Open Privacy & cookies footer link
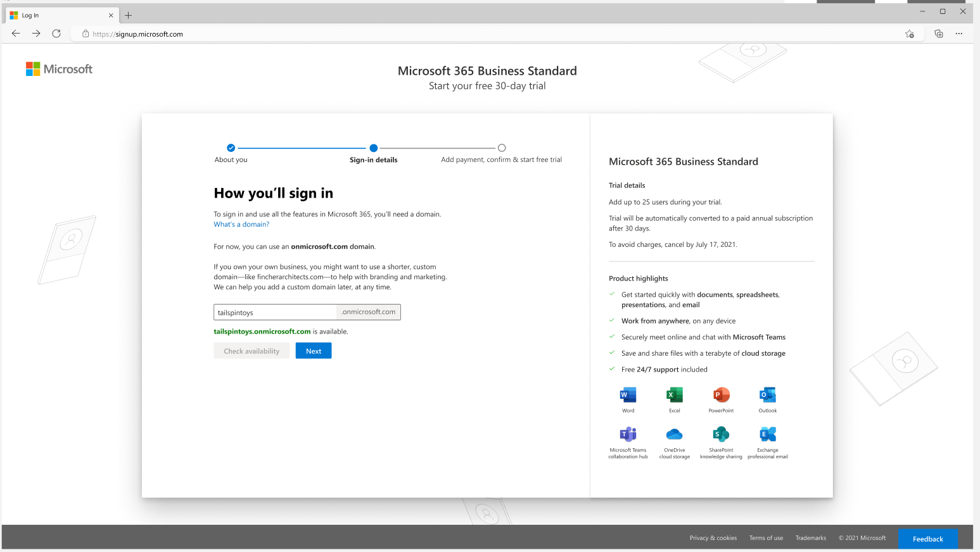980x552 pixels. pos(713,538)
